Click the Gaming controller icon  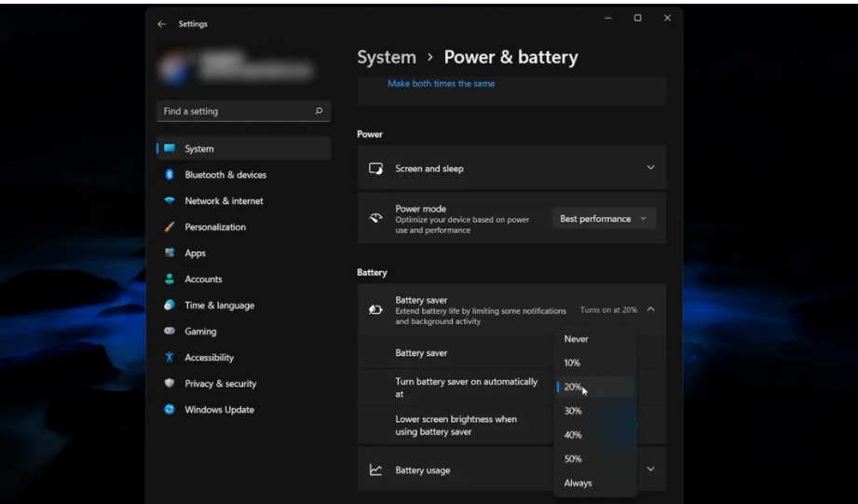pos(170,331)
